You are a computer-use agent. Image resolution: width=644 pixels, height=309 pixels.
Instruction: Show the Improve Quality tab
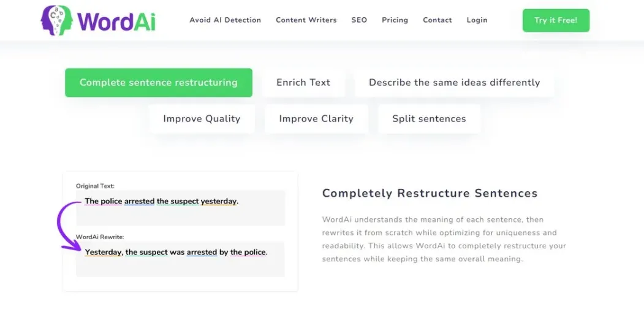point(202,119)
